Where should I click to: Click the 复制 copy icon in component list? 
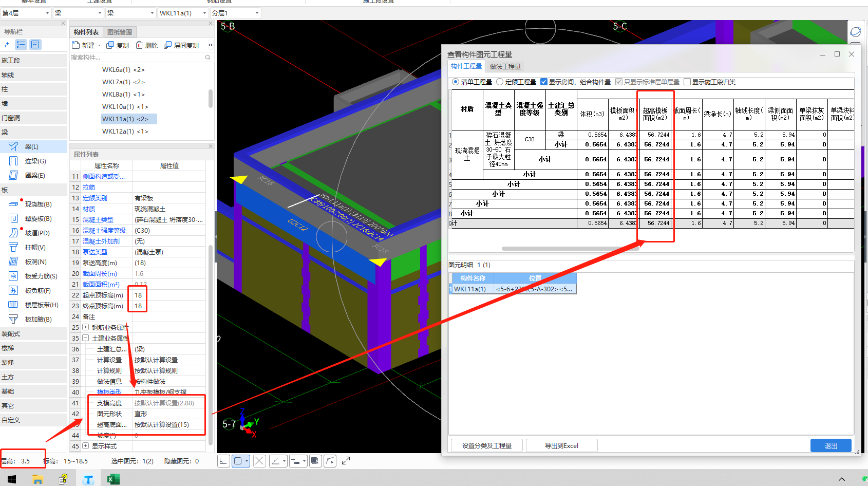pyautogui.click(x=110, y=45)
